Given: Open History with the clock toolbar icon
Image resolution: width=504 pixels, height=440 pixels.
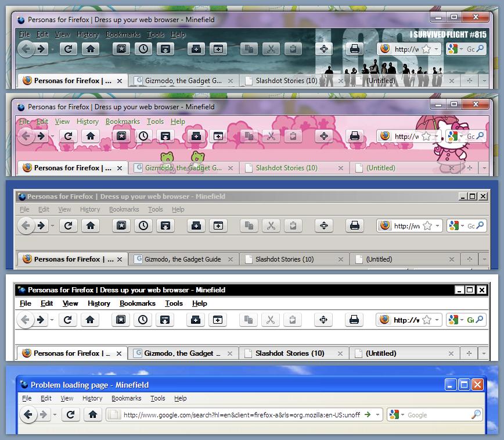Looking at the screenshot, I should pyautogui.click(x=143, y=49).
